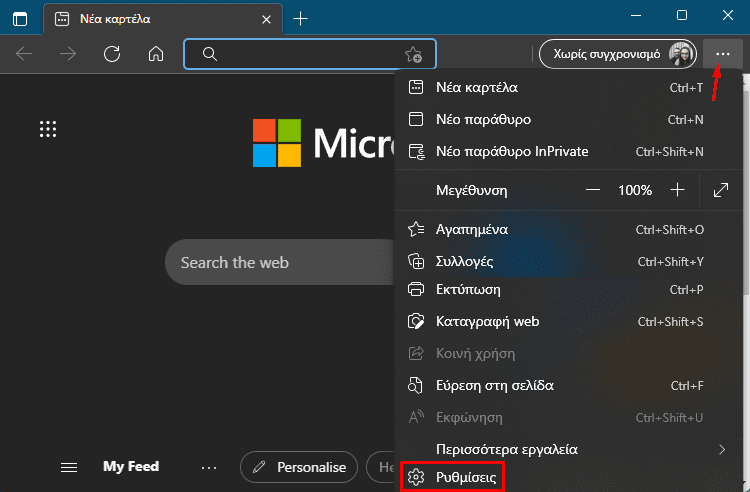Open the tab actions menu icon
This screenshot has width=750, height=492.
(20, 19)
